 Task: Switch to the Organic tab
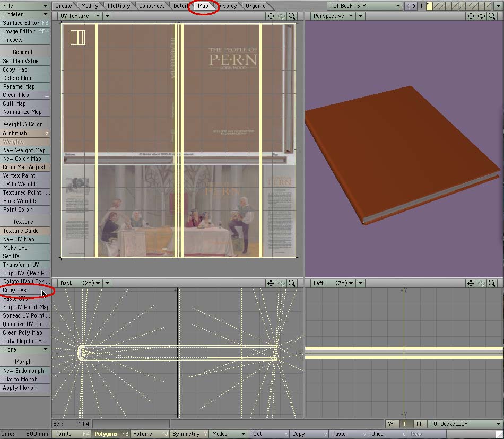click(x=256, y=6)
